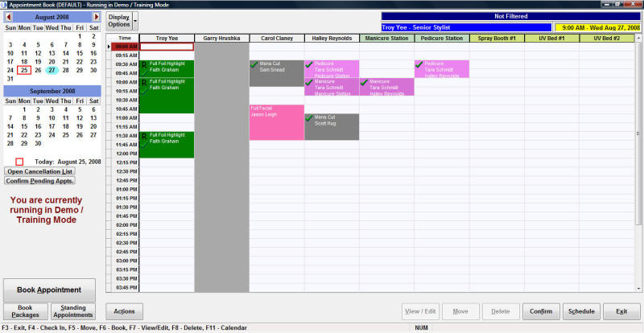644x333 pixels.
Task: Select 11:30 AM Full Foil Highlight appointment
Action: pos(167,145)
